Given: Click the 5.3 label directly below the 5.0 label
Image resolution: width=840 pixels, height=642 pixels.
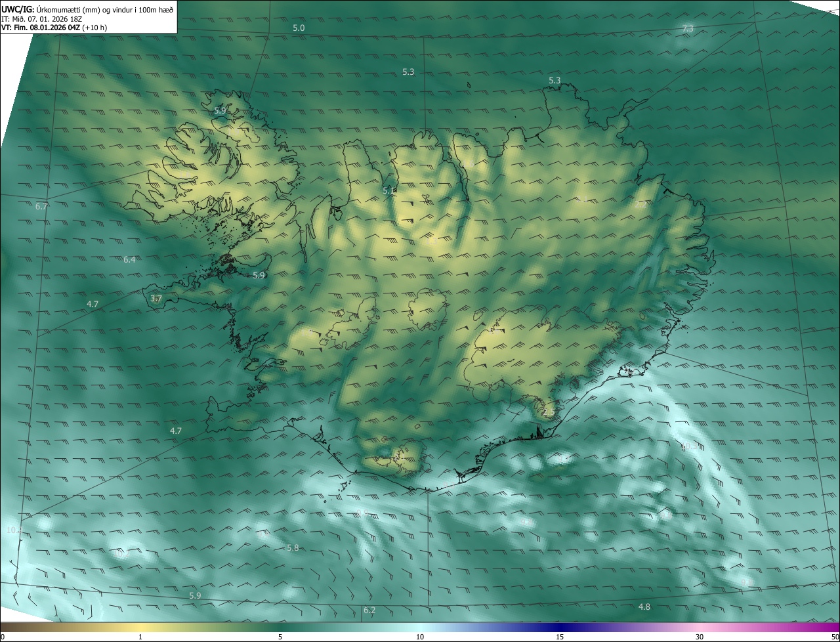Looking at the screenshot, I should coord(408,72).
